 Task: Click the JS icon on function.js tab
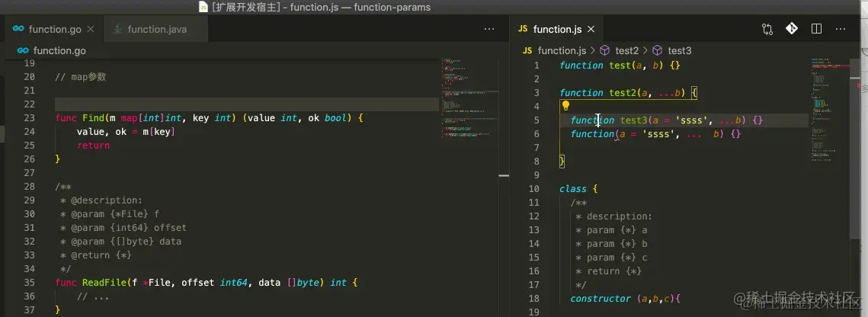[523, 29]
